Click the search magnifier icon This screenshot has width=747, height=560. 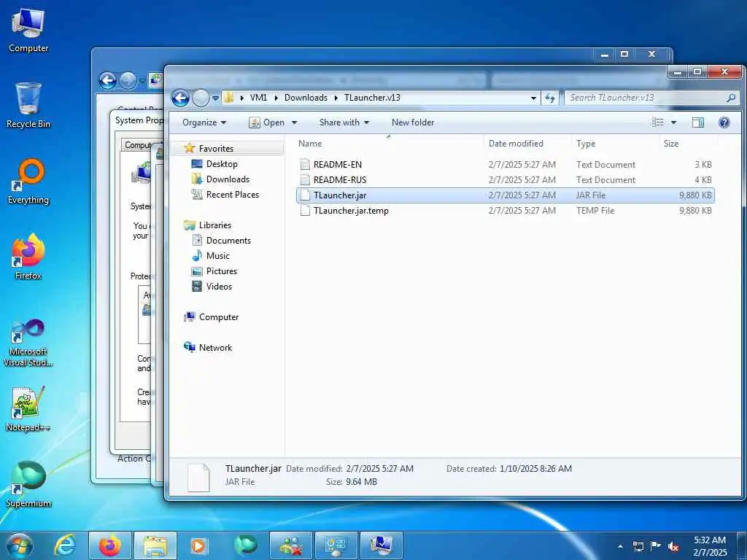pyautogui.click(x=731, y=98)
